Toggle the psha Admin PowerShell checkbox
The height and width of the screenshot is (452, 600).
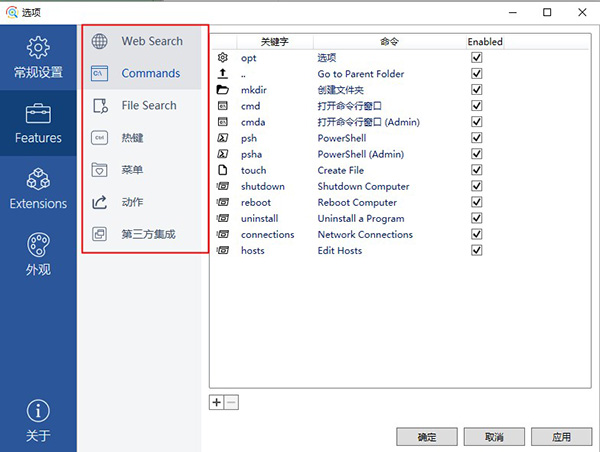[x=476, y=154]
